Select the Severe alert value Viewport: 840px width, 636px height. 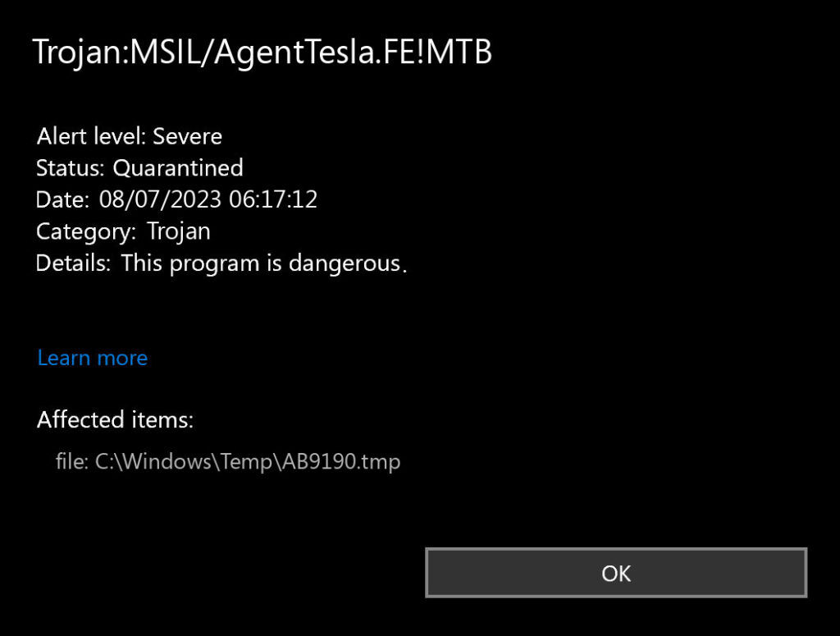coord(187,135)
